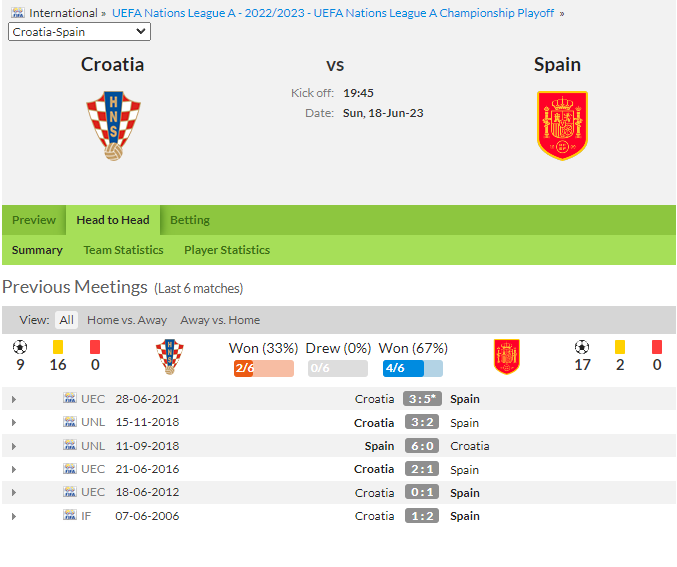Image resolution: width=677 pixels, height=567 pixels.
Task: Click Croatia's red card icon
Action: [95, 347]
